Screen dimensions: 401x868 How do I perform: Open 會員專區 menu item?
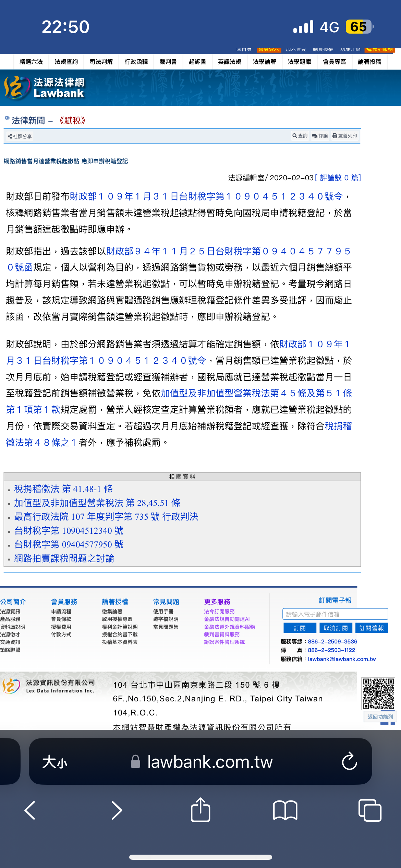(x=335, y=62)
